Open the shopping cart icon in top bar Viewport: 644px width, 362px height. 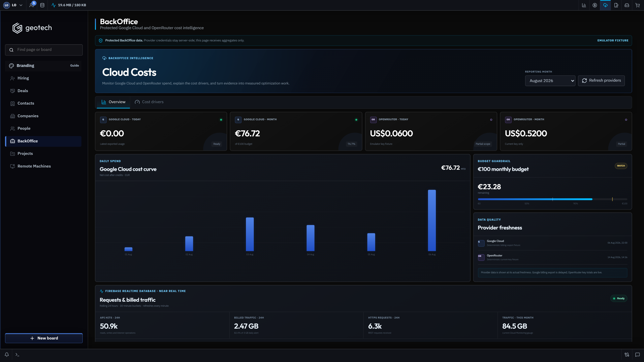pyautogui.click(x=638, y=5)
